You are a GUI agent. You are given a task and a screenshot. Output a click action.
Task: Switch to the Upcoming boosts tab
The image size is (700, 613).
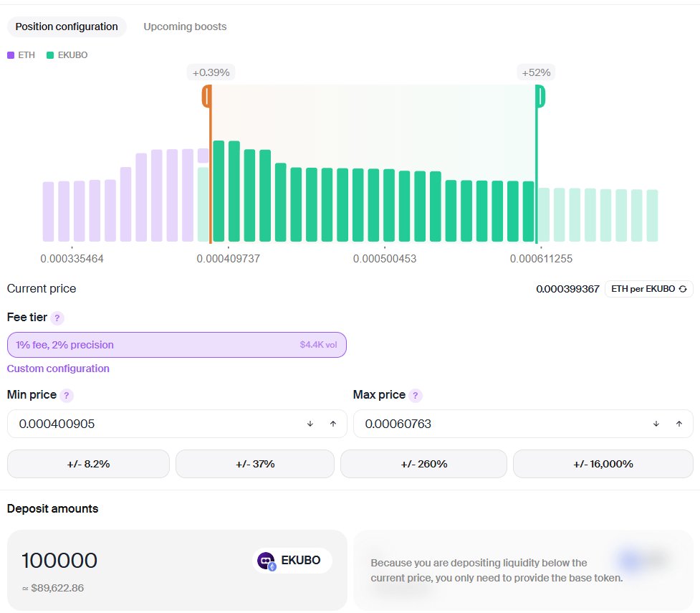[x=185, y=27]
